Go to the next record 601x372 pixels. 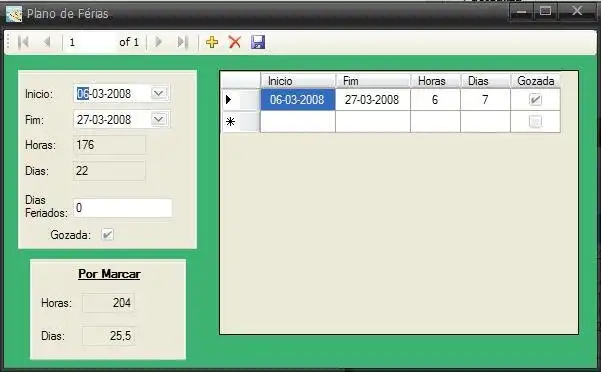pos(159,42)
